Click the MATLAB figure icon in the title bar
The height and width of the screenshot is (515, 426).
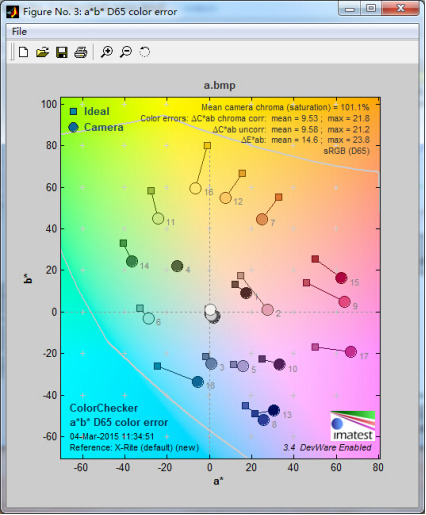coord(13,12)
